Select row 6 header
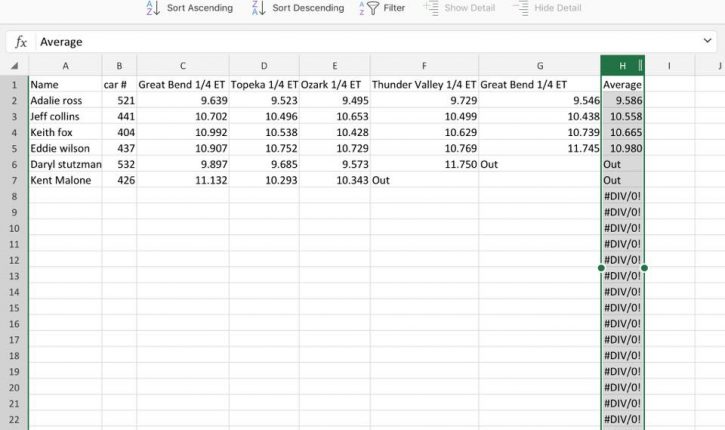 [x=14, y=164]
